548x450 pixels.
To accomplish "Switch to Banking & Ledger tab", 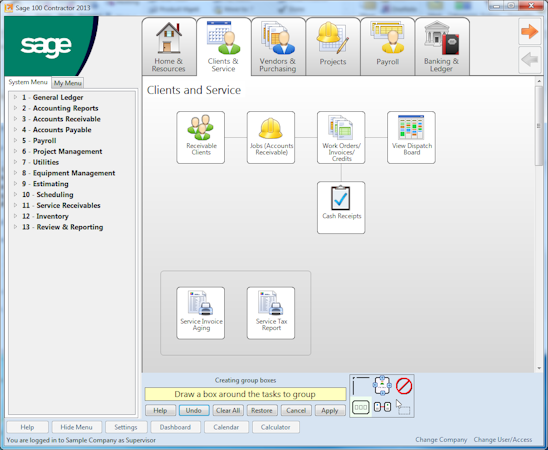I will tap(442, 46).
